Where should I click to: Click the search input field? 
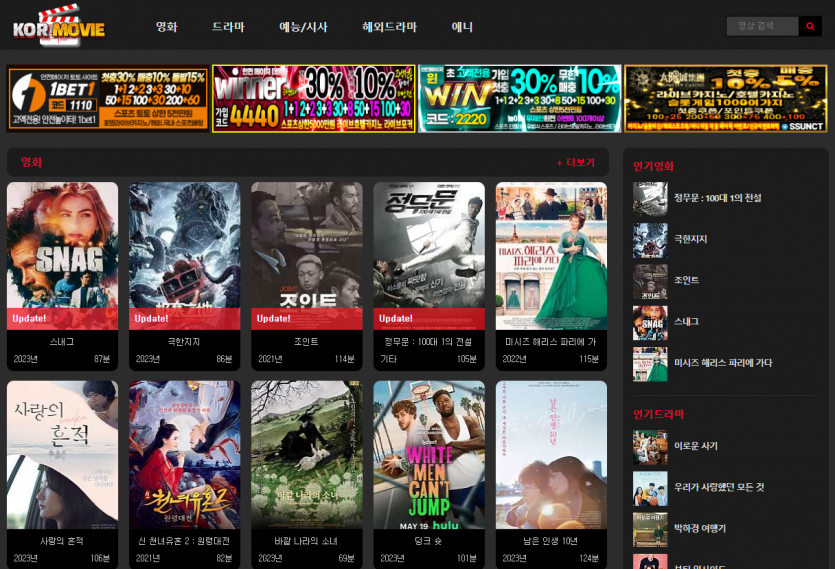[x=761, y=27]
